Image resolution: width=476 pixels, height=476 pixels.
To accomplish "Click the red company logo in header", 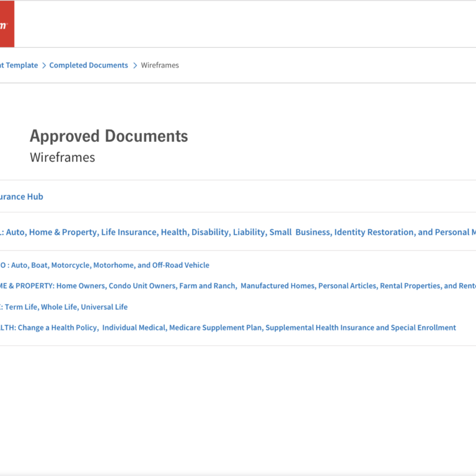I will (6, 24).
